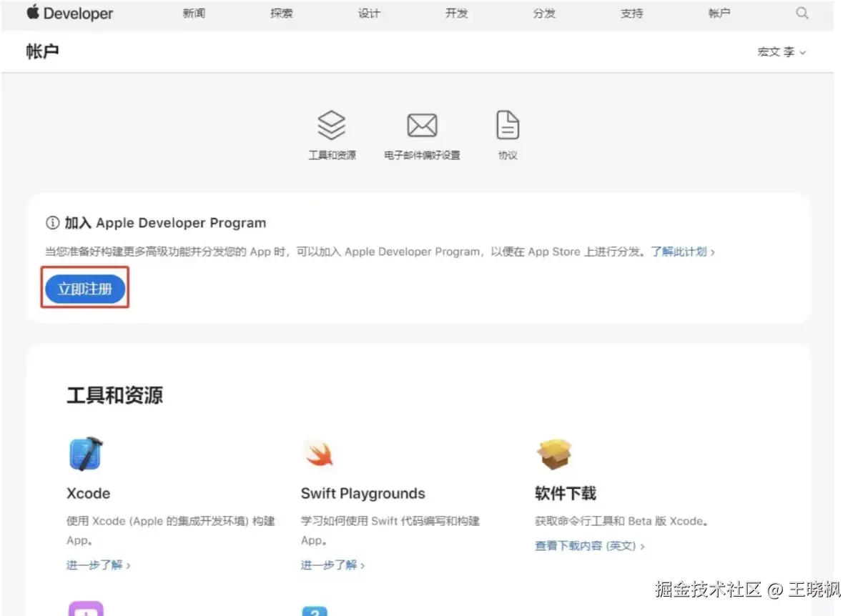Click the 工具和资源 section heading
The image size is (858, 616).
click(115, 394)
